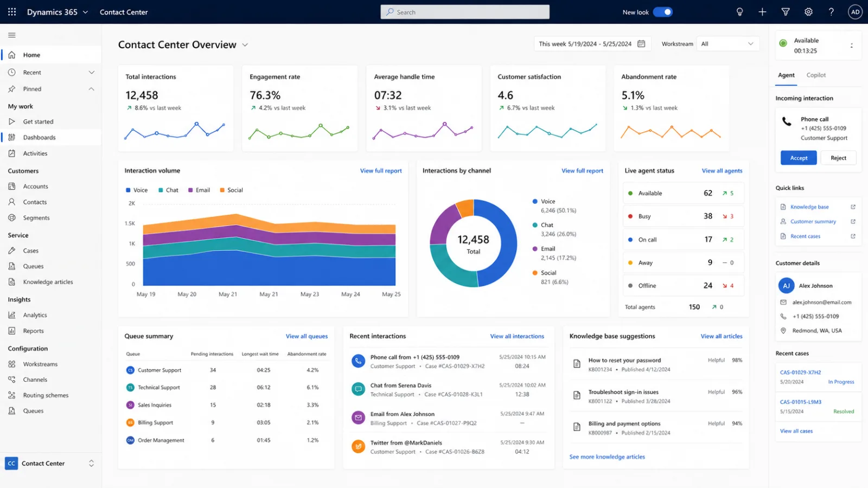
Task: Open the app launcher waffle icon
Action: coord(12,12)
